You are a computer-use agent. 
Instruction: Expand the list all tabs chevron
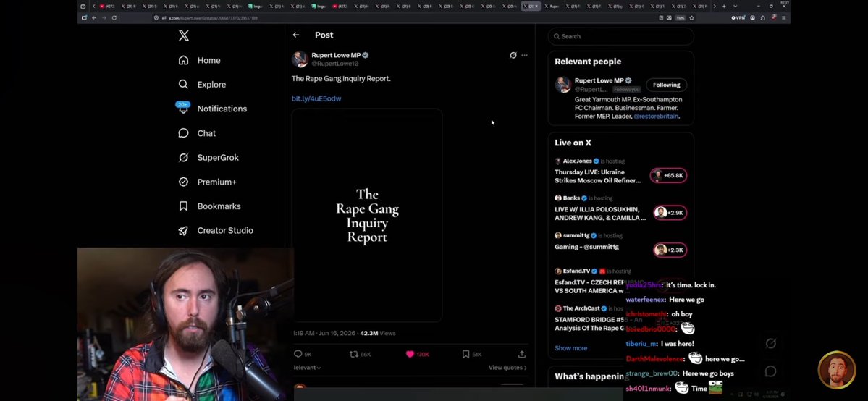735,6
